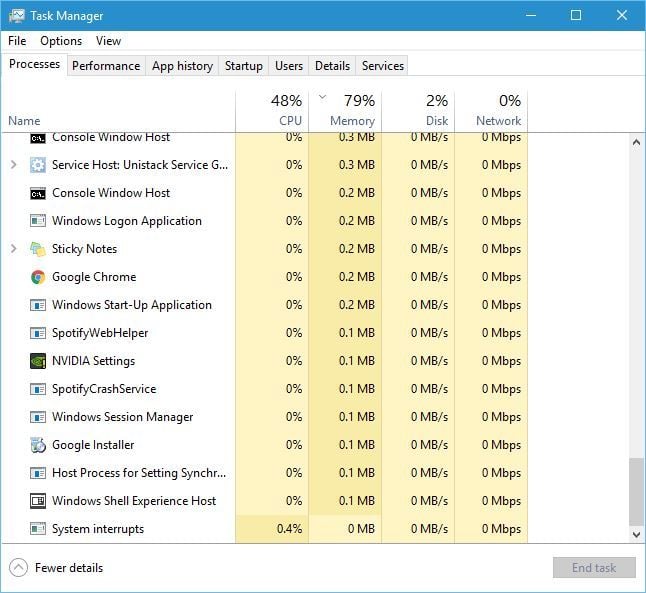Select the Windows Shell Experience Host icon

38,501
